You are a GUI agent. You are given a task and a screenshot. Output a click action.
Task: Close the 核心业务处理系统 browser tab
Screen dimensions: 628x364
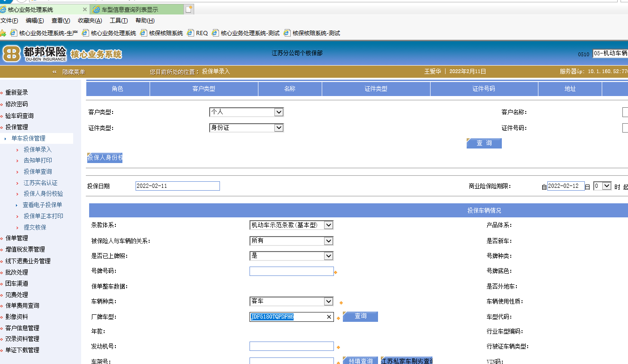pyautogui.click(x=85, y=9)
